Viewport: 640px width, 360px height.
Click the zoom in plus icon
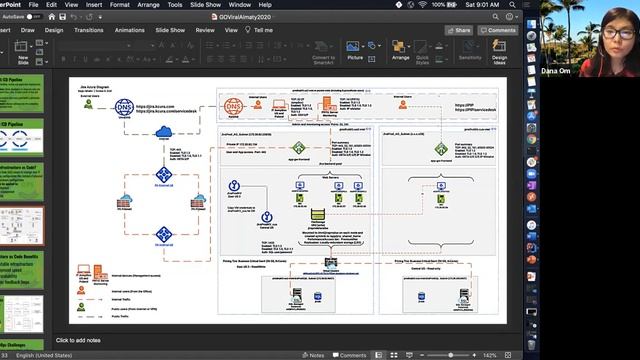[474, 355]
